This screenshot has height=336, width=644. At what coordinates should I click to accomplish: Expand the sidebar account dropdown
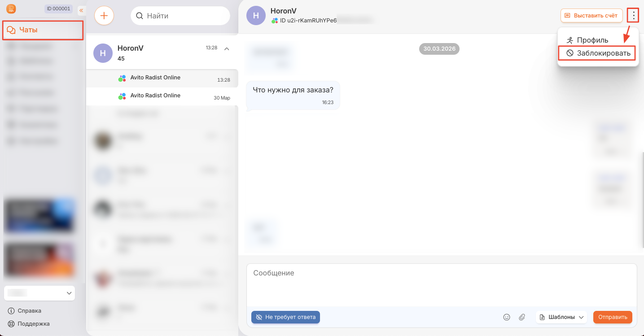click(39, 293)
